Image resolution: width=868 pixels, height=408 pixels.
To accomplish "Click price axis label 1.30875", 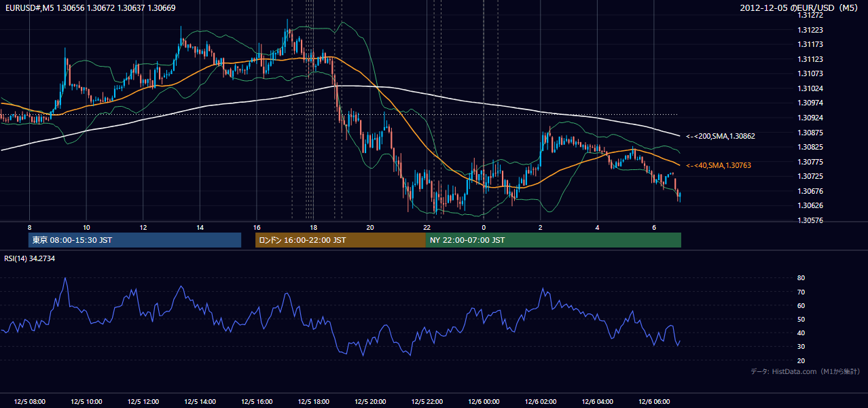I will tap(811, 133).
